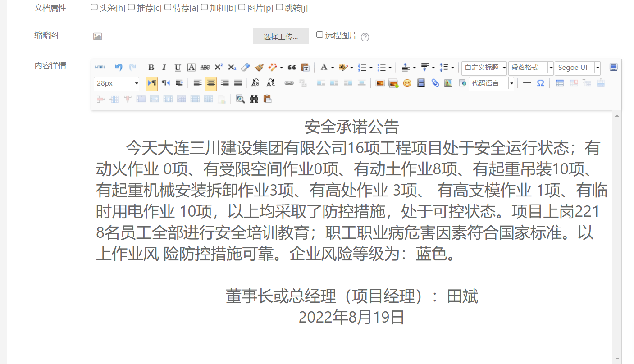The height and width of the screenshot is (364, 634).
Task: Insert an iframe
Action: (x=462, y=83)
